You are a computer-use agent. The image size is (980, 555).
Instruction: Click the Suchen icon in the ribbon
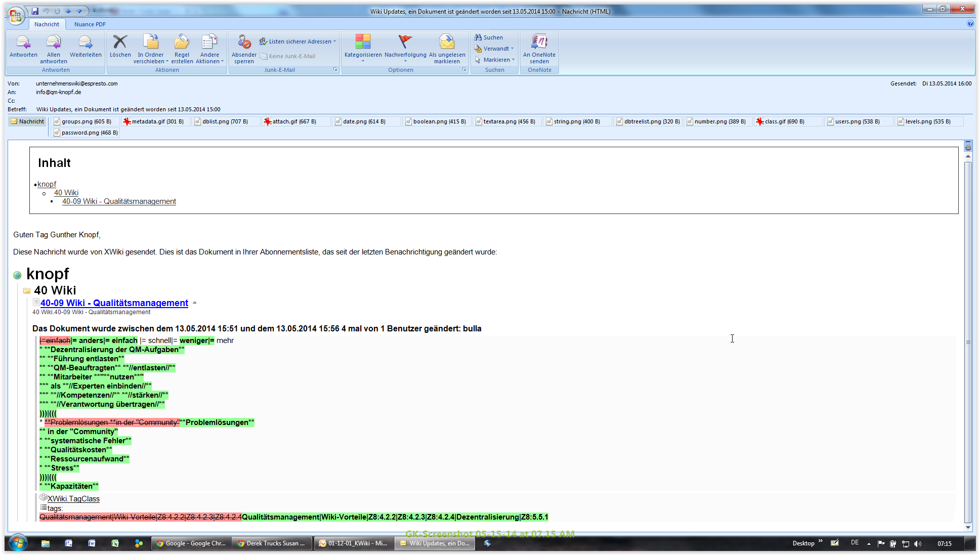pos(478,37)
